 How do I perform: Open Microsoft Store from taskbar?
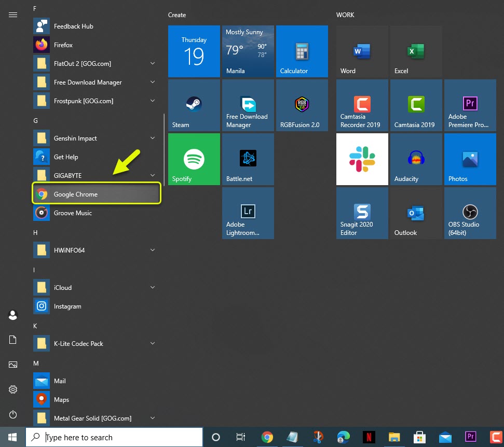click(x=419, y=437)
